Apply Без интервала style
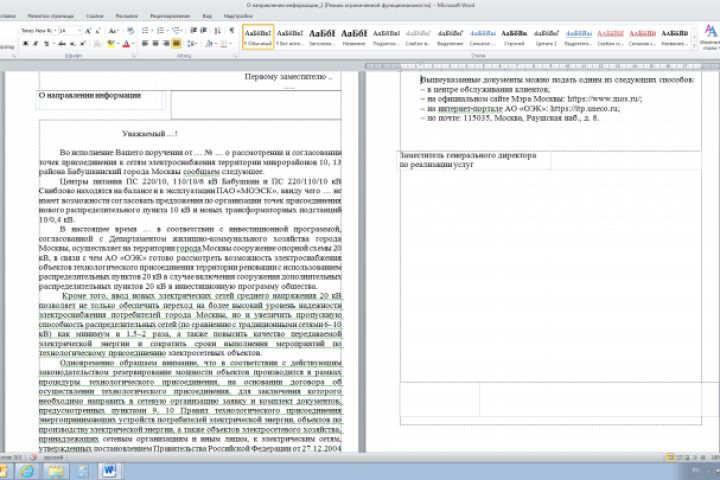720x480 pixels. click(x=290, y=37)
